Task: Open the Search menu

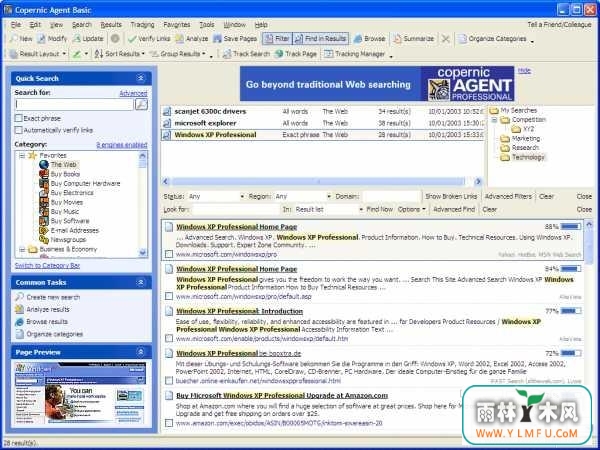Action: (x=82, y=24)
